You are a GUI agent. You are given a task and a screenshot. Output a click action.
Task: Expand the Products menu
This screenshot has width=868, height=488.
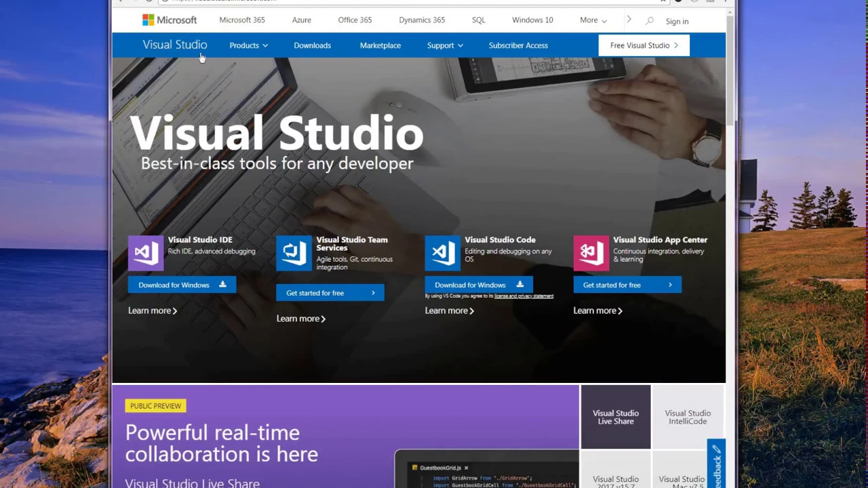[248, 45]
